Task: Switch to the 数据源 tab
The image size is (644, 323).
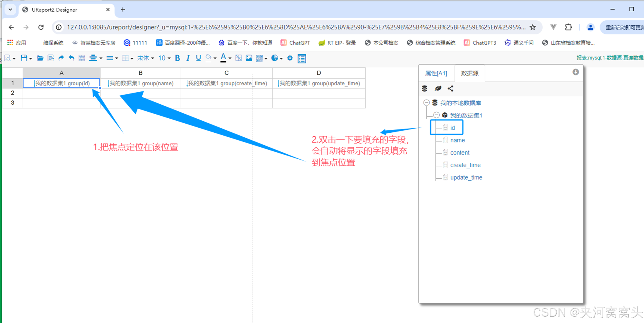Action: 470,73
